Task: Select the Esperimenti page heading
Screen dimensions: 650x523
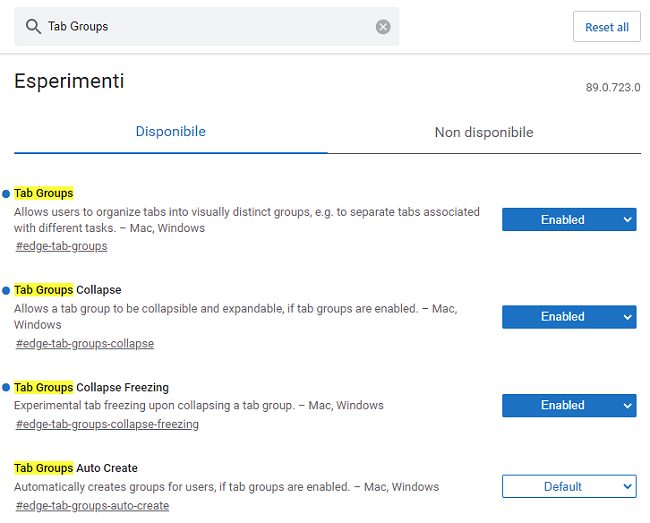Action: click(69, 81)
